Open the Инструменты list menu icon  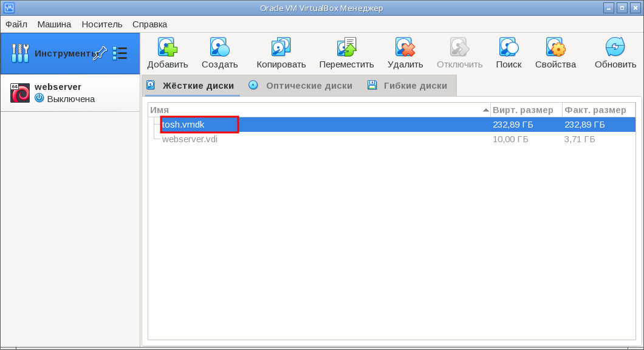120,53
